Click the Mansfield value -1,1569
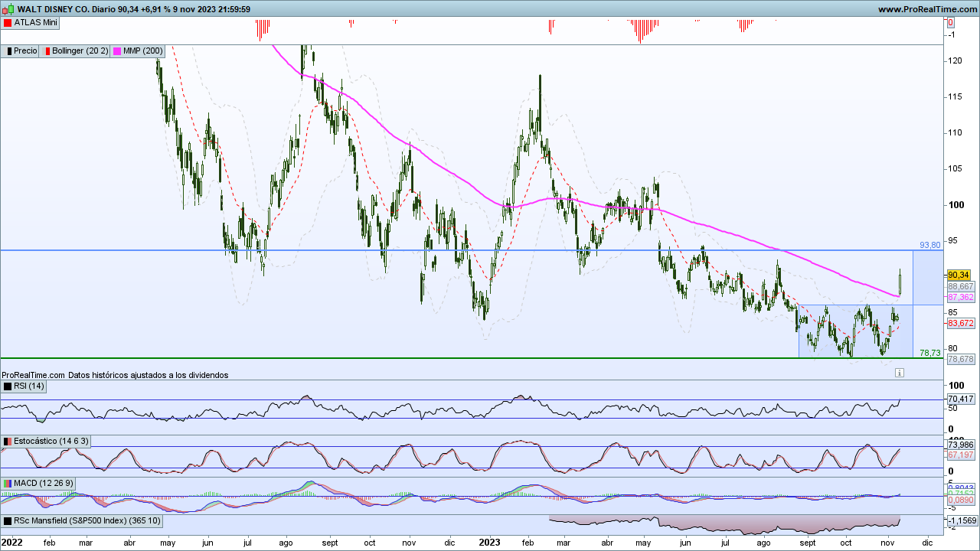 point(962,520)
